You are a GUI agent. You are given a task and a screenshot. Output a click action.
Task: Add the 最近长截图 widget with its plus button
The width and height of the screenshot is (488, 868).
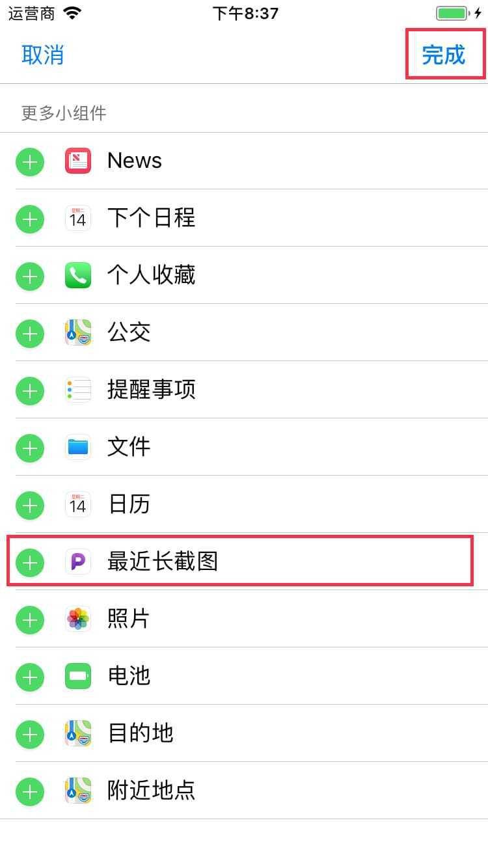click(30, 562)
